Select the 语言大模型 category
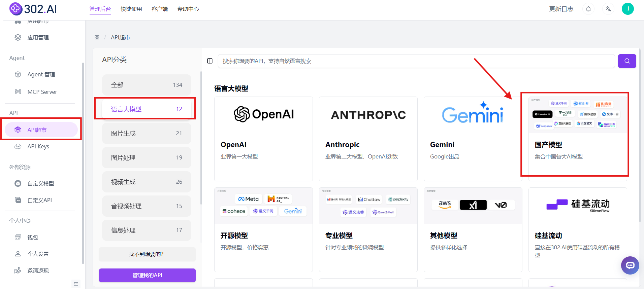This screenshot has height=289, width=644. pyautogui.click(x=147, y=109)
